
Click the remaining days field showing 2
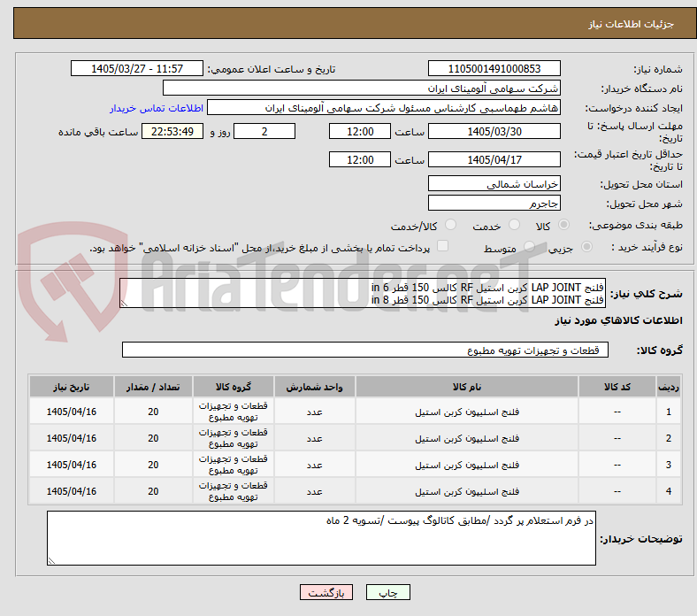tap(264, 131)
